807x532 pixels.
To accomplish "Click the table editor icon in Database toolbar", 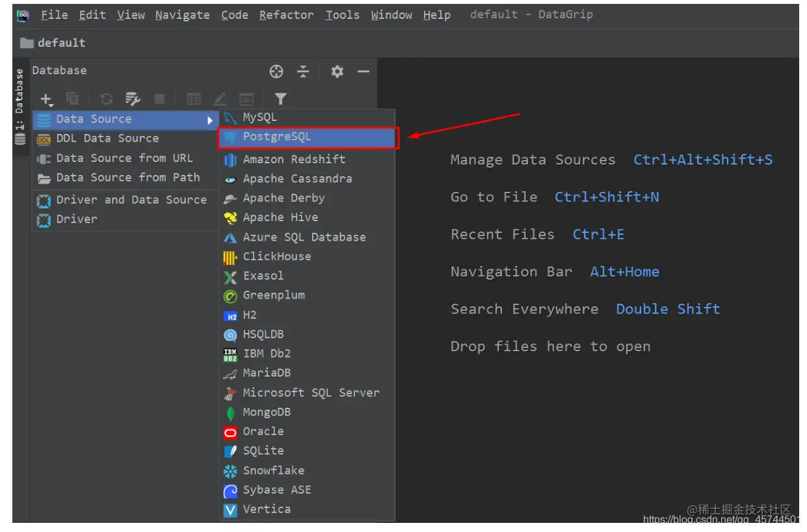I will click(194, 99).
